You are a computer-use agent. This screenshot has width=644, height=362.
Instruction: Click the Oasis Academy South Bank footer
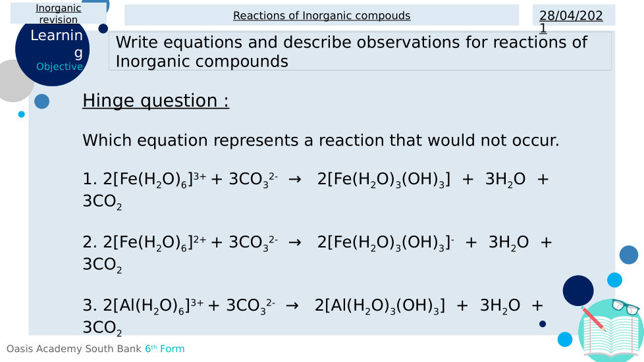[74, 349]
